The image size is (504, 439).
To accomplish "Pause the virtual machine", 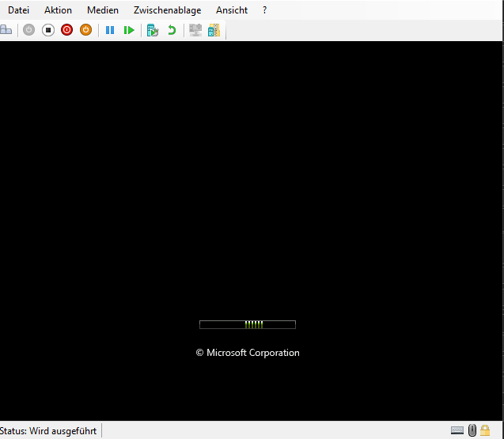I will point(110,30).
